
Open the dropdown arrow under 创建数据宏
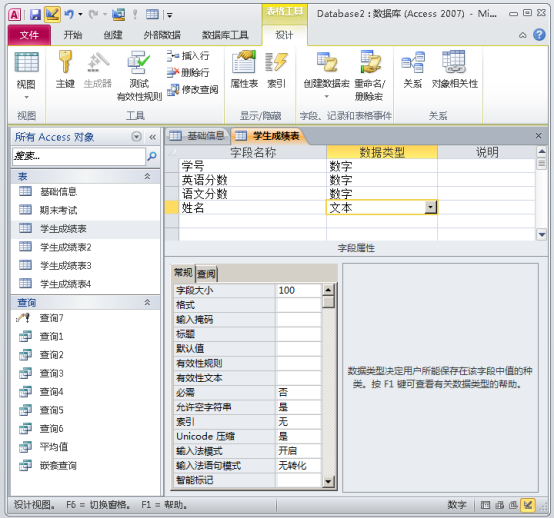pos(326,96)
